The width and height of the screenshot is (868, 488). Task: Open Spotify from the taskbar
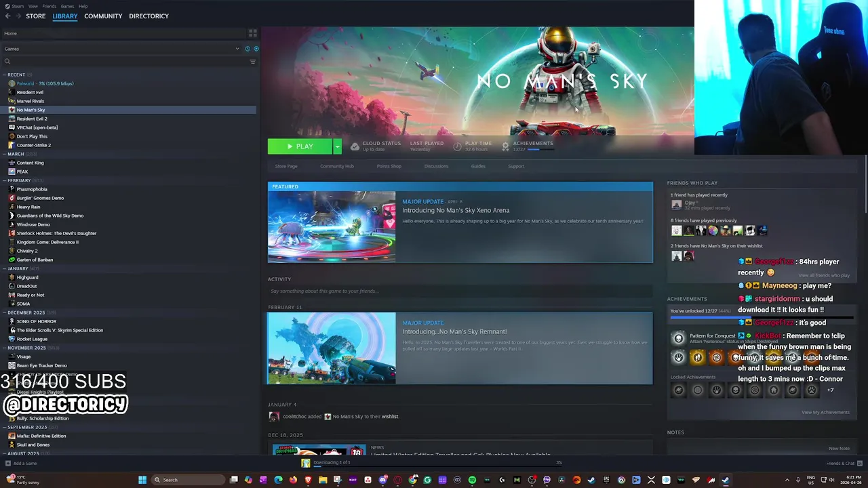(472, 480)
